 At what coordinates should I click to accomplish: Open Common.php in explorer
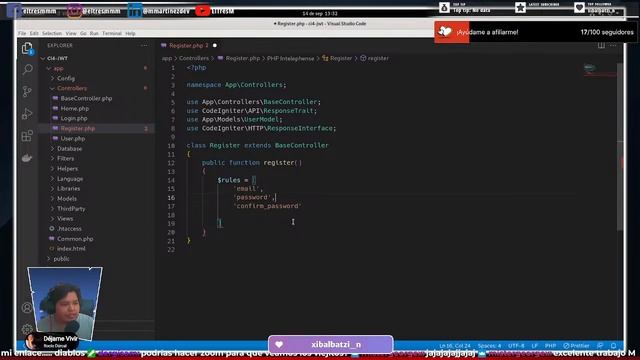click(x=75, y=239)
